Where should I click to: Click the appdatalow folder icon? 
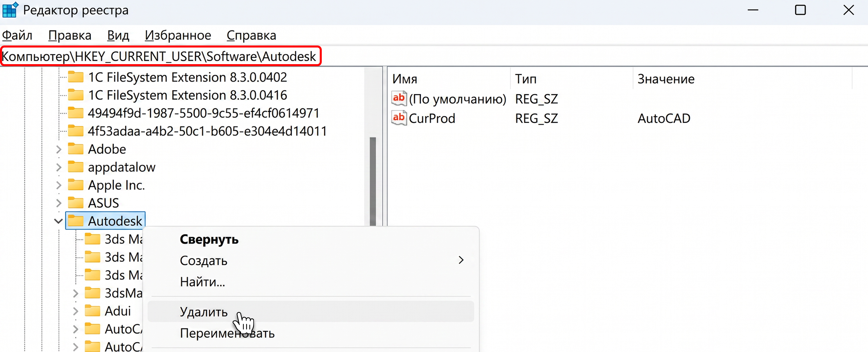(x=76, y=167)
